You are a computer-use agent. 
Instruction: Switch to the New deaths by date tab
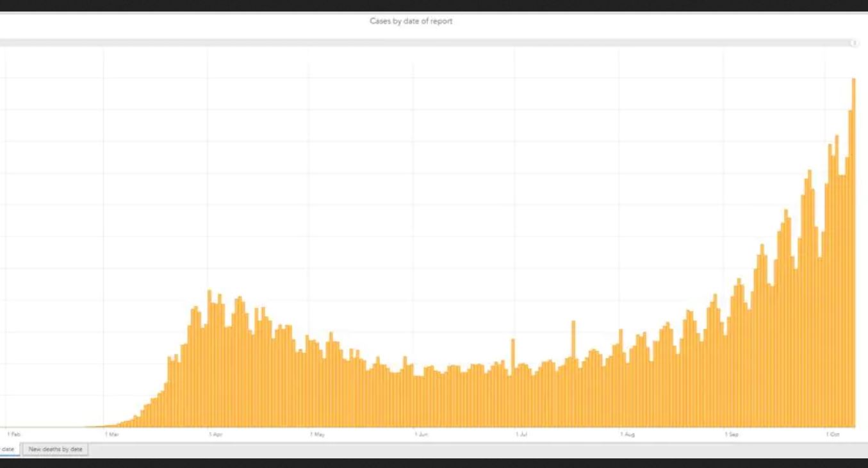[x=55, y=449]
